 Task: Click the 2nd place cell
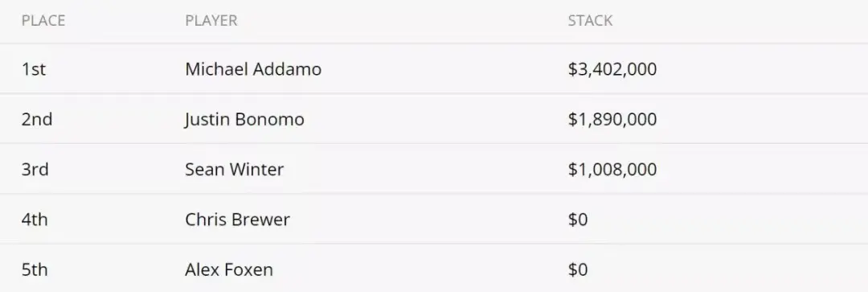(x=37, y=119)
